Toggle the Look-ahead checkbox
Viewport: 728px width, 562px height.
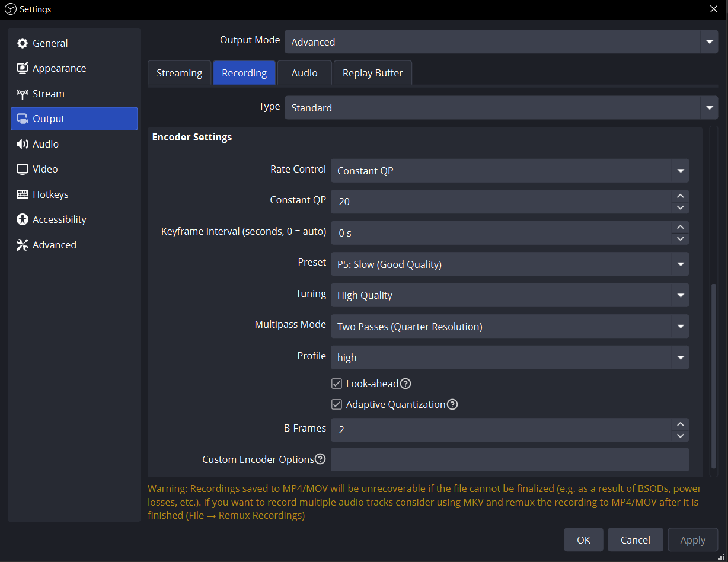337,384
